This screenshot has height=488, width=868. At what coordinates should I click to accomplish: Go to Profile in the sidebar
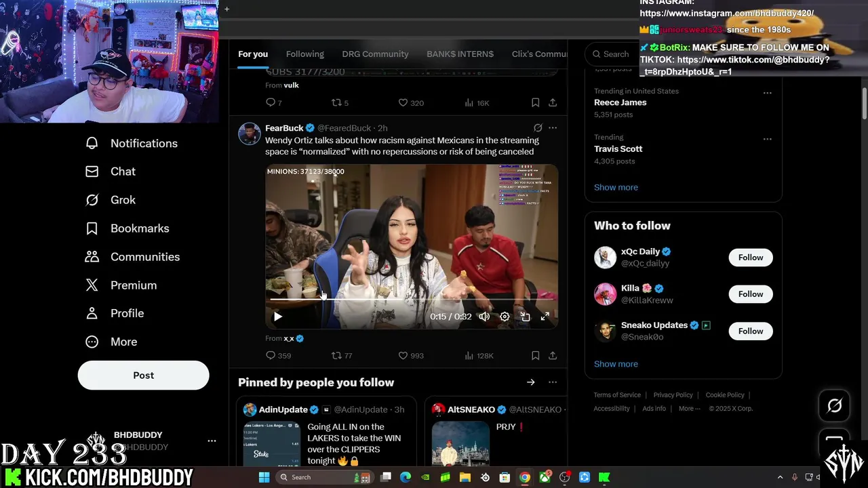coord(115,313)
